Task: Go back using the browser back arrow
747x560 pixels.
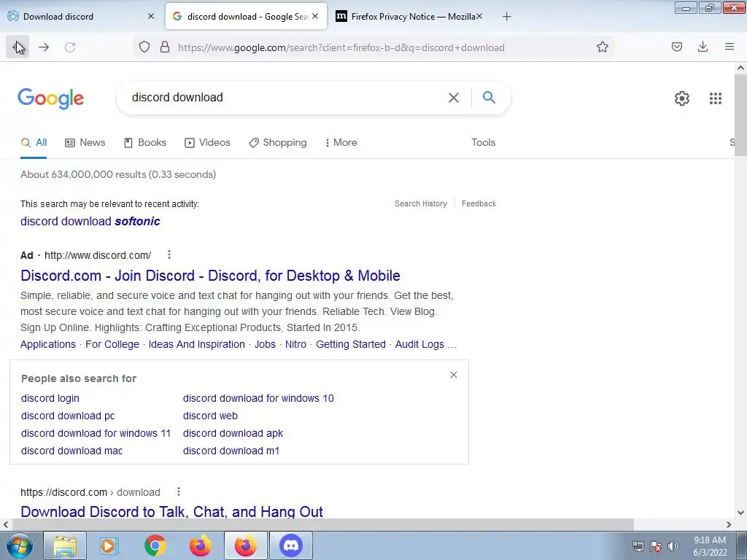Action: point(18,47)
